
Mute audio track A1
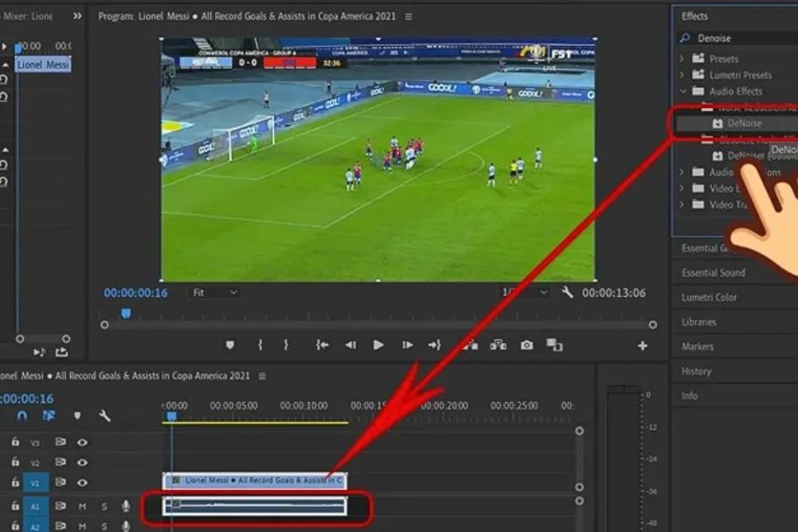pos(82,505)
